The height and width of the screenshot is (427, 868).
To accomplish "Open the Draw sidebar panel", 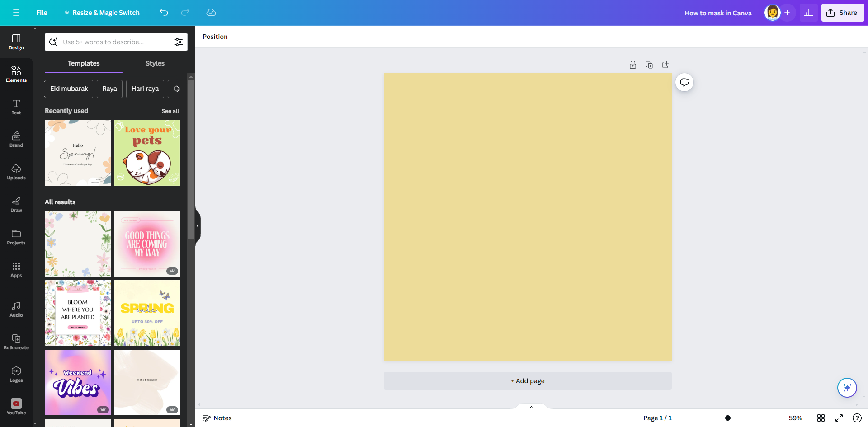I will (16, 205).
